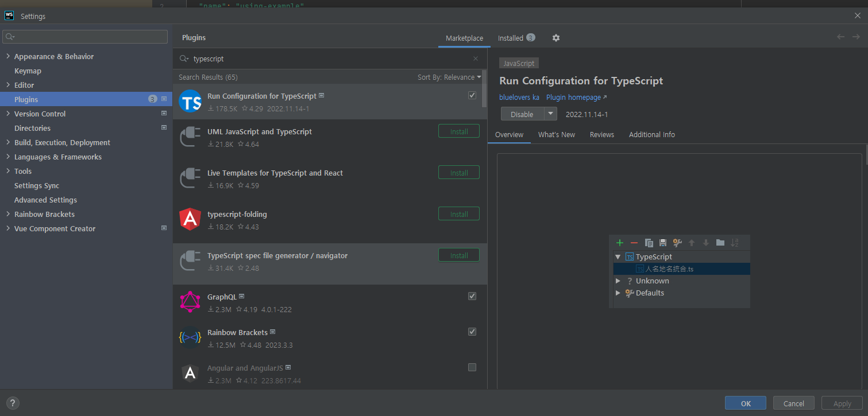Click the plugin preview screenshot image
Viewport: 868px width, 416px height.
coord(680,271)
